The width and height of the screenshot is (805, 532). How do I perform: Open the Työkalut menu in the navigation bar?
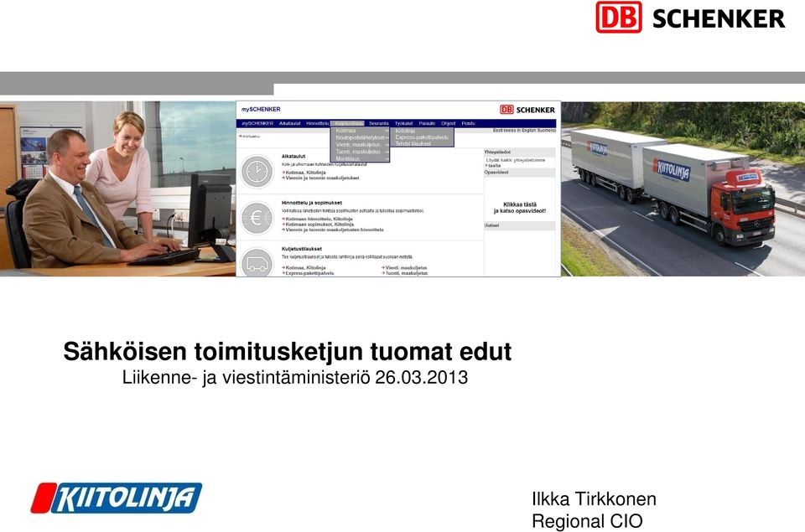(x=403, y=124)
